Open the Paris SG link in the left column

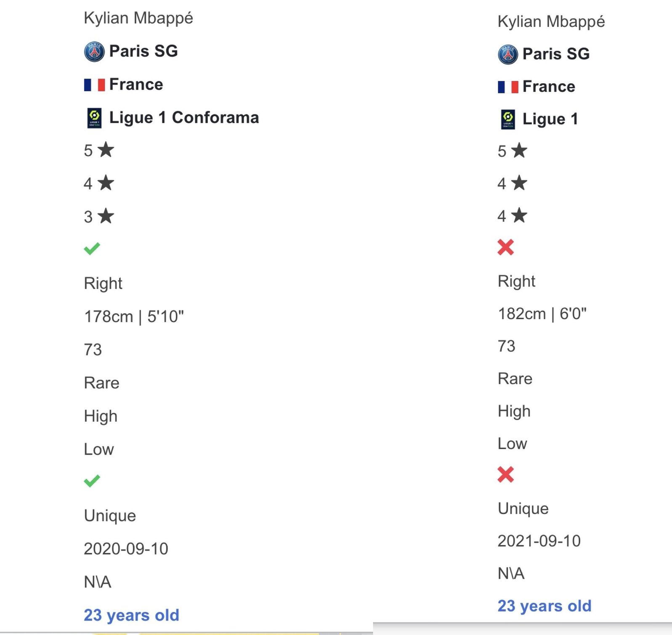(143, 51)
